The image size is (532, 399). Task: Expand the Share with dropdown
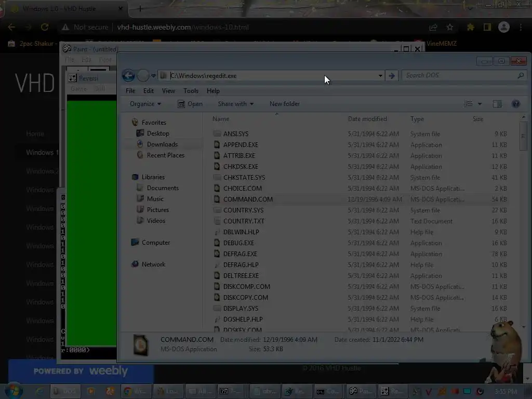pyautogui.click(x=236, y=104)
